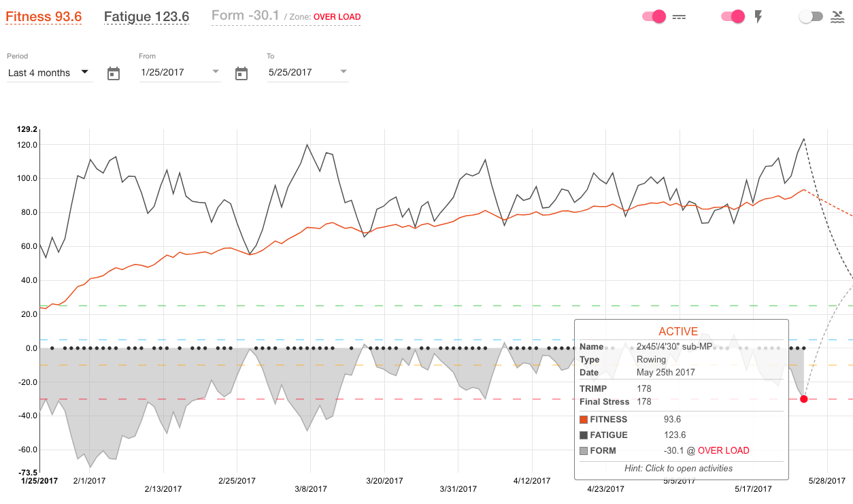Click the Fatigue 123.6 header label
Screen dimensions: 853x504
point(146,16)
